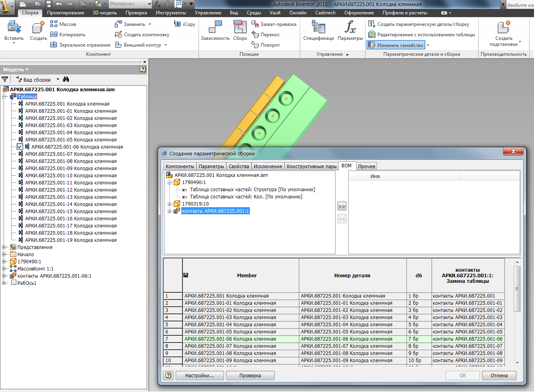This screenshot has width=534, height=392.
Task: Click the >> add button
Action: tap(342, 206)
